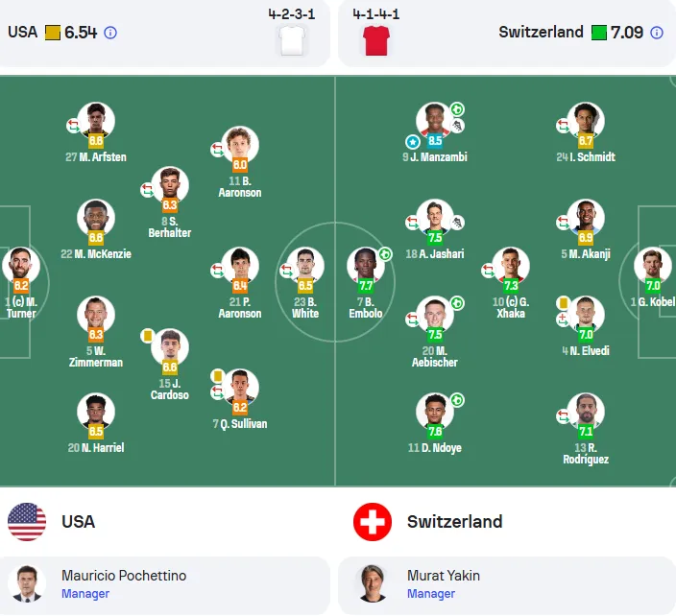Click the assist boot icon on A. Jashari

[x=457, y=223]
